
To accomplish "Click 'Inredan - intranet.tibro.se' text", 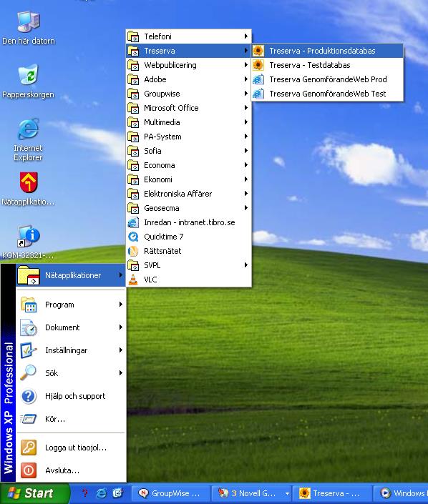I will tap(190, 222).
